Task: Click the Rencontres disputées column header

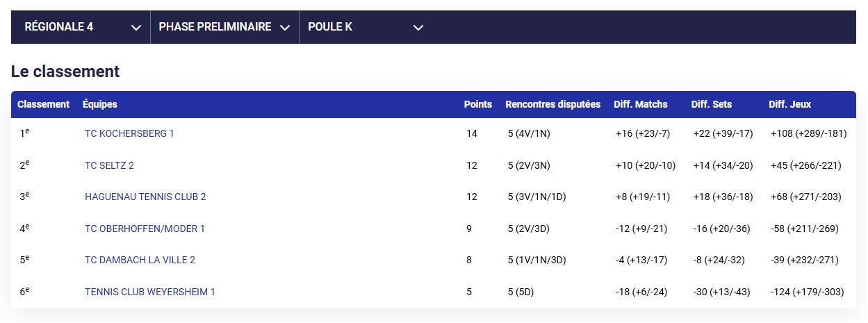Action: (552, 104)
